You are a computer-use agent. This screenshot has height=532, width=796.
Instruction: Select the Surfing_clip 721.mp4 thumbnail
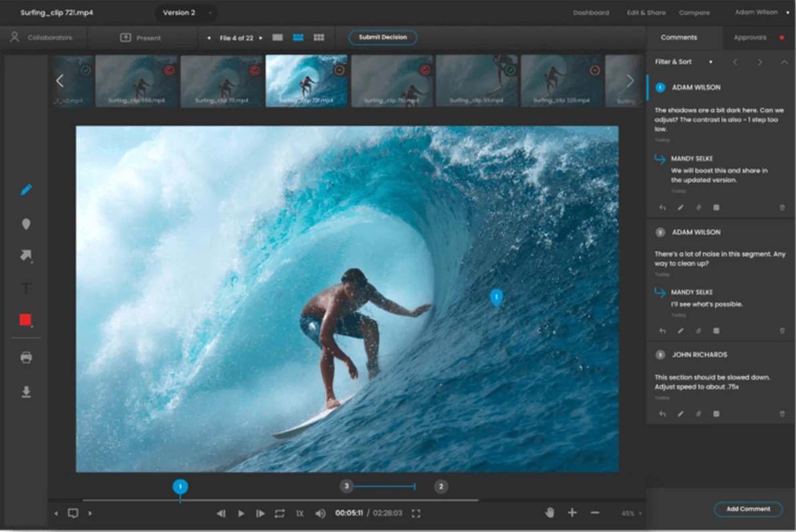[307, 80]
